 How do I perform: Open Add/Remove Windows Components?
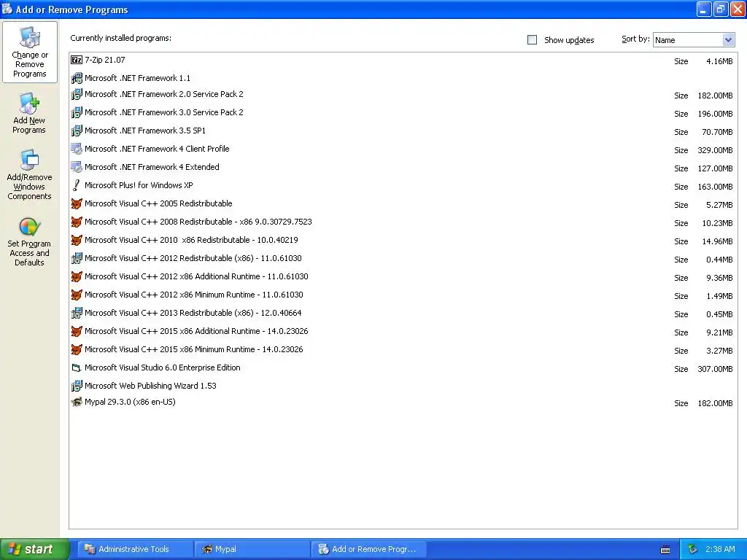tap(29, 175)
